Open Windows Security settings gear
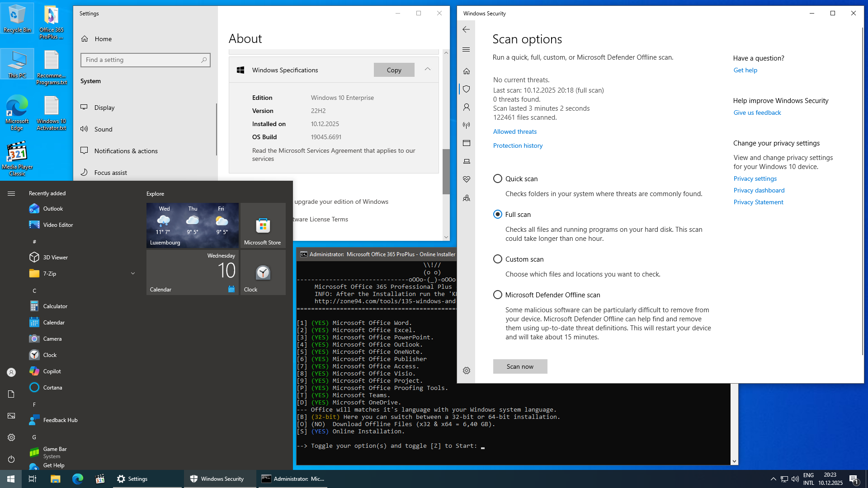Viewport: 868px width, 488px height. click(467, 371)
